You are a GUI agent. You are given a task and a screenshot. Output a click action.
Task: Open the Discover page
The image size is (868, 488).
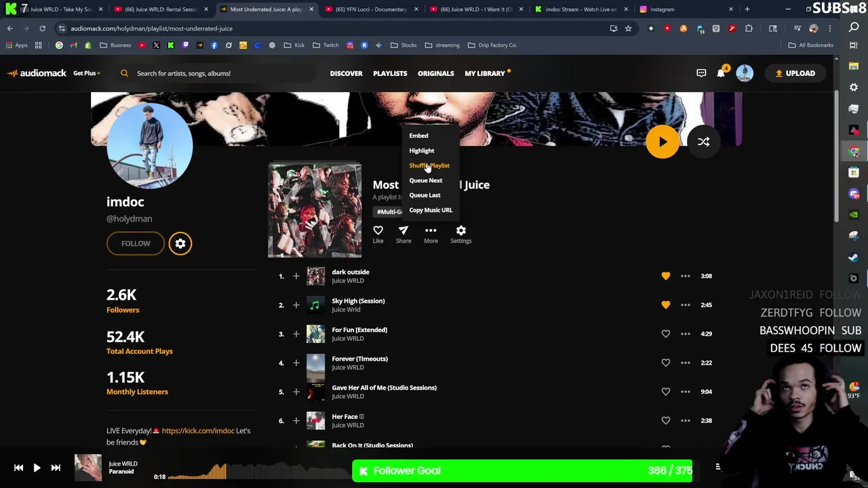coord(346,73)
